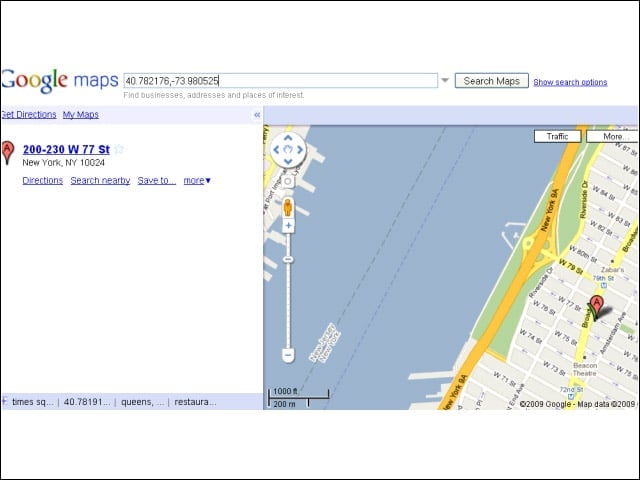640x480 pixels.
Task: Open the 200-230 W 77 St result link
Action: click(66, 149)
